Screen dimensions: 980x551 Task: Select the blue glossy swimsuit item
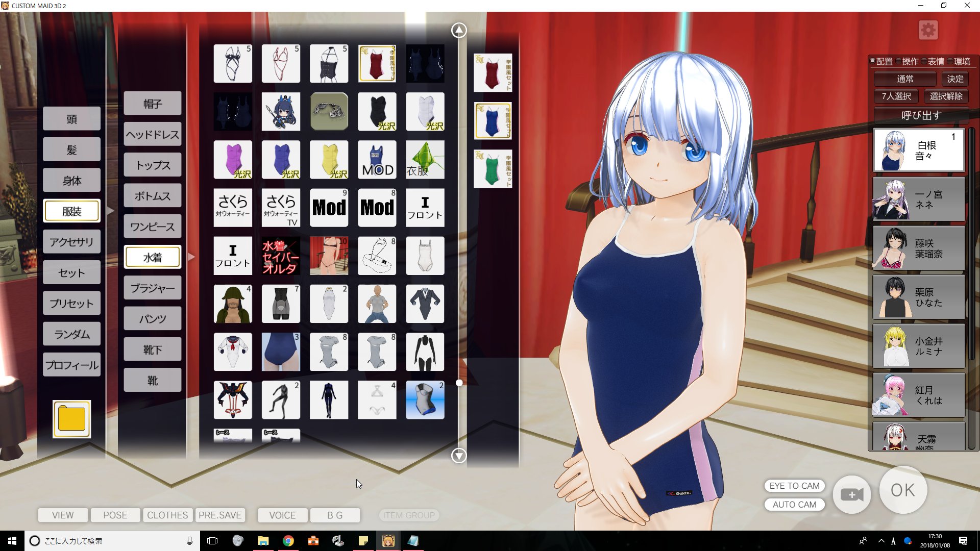[281, 159]
